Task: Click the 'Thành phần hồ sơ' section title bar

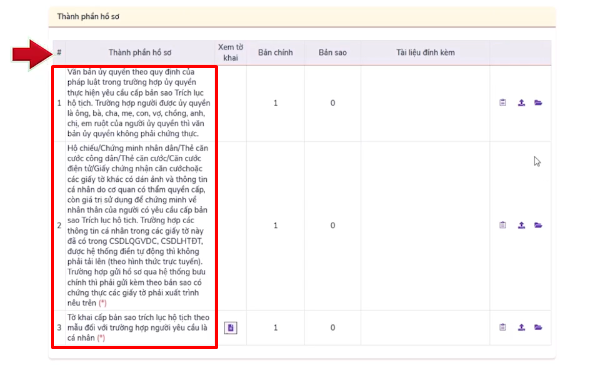Action: 302,17
